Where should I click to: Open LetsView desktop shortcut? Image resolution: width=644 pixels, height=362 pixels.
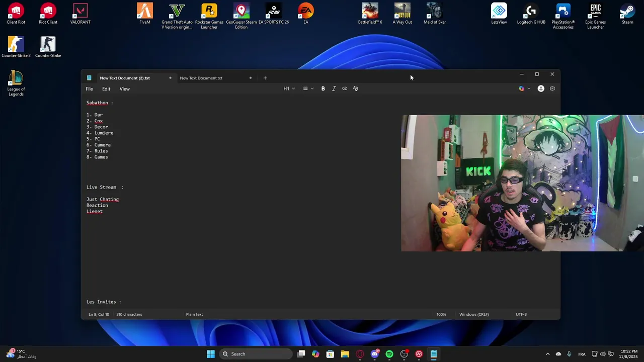tap(499, 14)
